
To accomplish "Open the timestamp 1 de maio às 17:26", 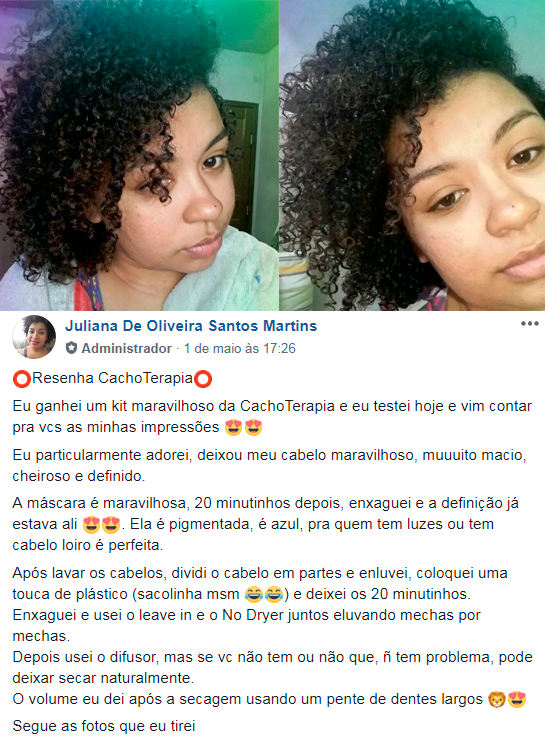I will (240, 349).
